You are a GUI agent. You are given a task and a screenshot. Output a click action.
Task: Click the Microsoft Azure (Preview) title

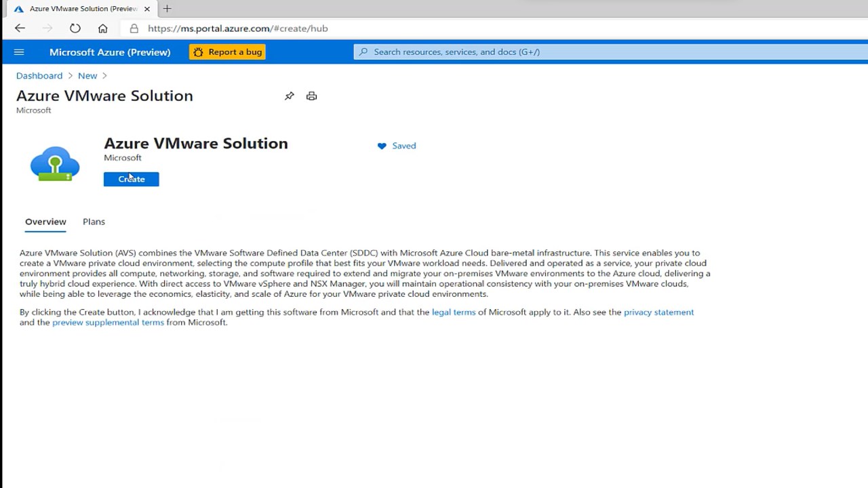110,52
